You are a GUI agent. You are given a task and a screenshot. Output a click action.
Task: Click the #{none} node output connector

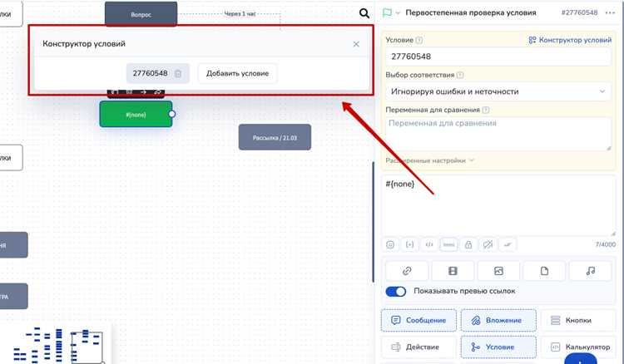[172, 114]
